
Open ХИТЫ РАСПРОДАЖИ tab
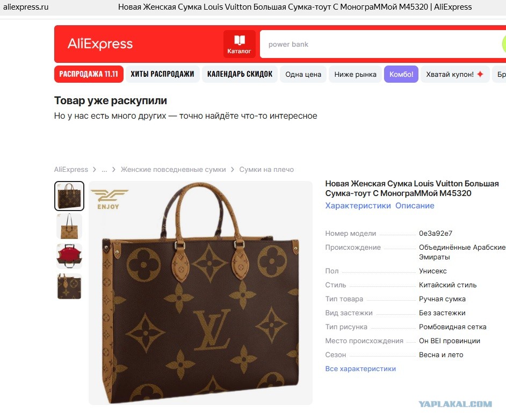162,74
